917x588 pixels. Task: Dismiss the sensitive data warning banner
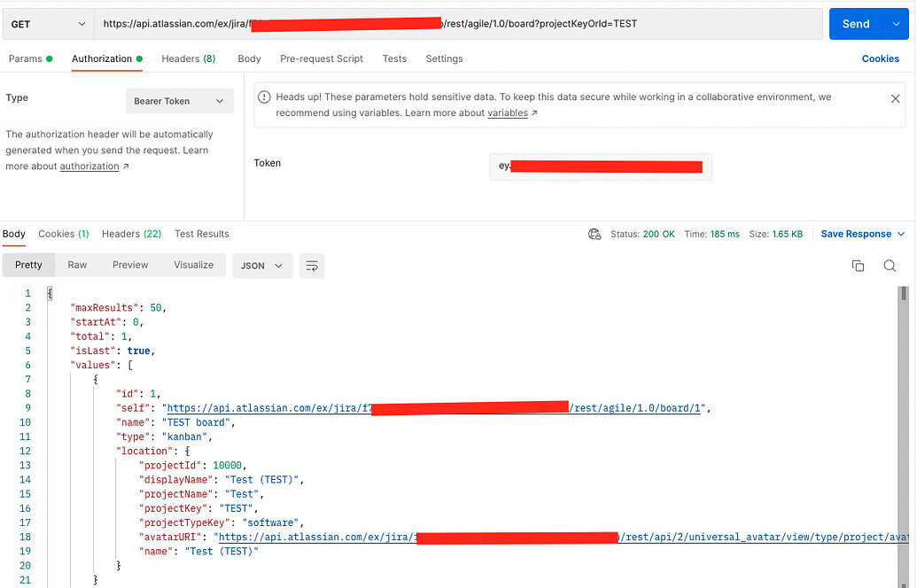point(895,98)
